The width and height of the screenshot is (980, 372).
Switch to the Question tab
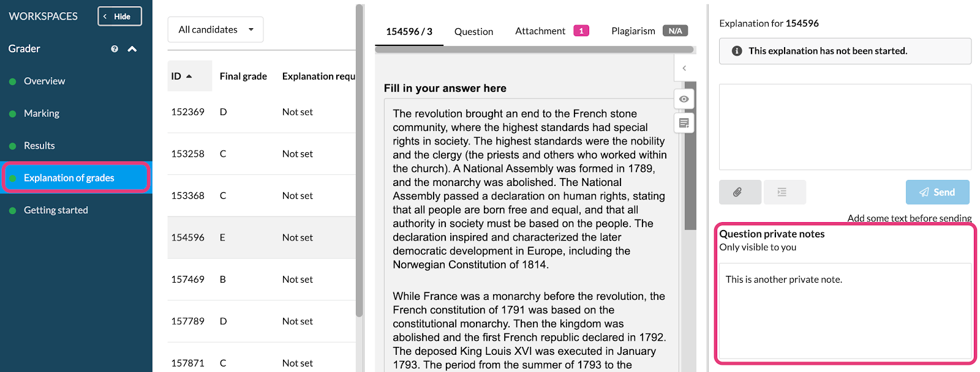[473, 32]
